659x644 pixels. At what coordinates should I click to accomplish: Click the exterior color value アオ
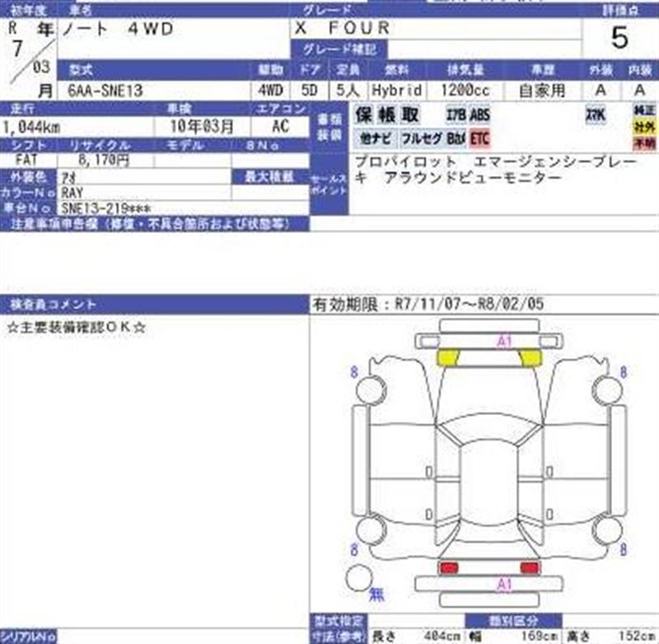68,178
